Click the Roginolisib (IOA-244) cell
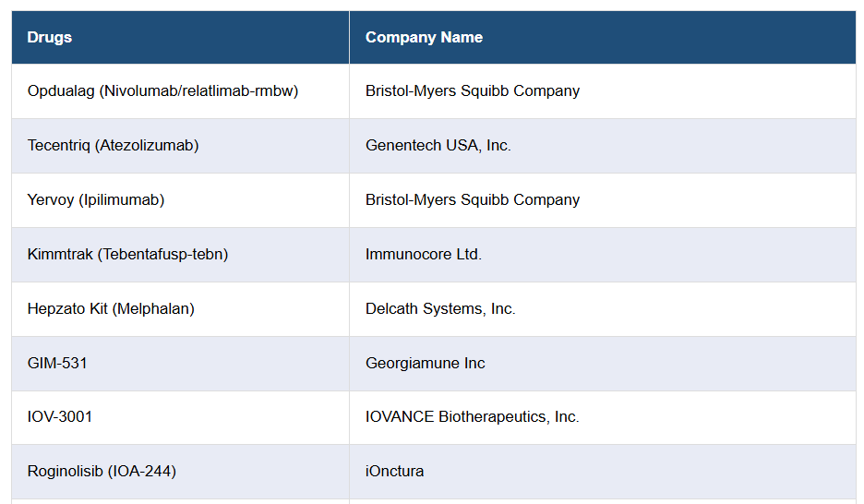Image resolution: width=864 pixels, height=504 pixels. pos(102,472)
